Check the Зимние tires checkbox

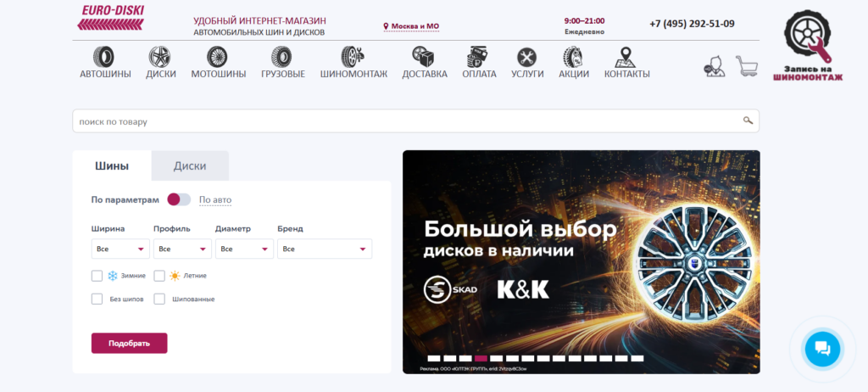[x=97, y=276]
